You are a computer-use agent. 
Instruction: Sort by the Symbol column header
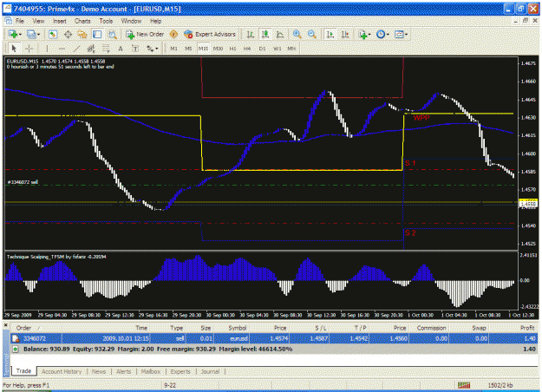click(x=237, y=328)
